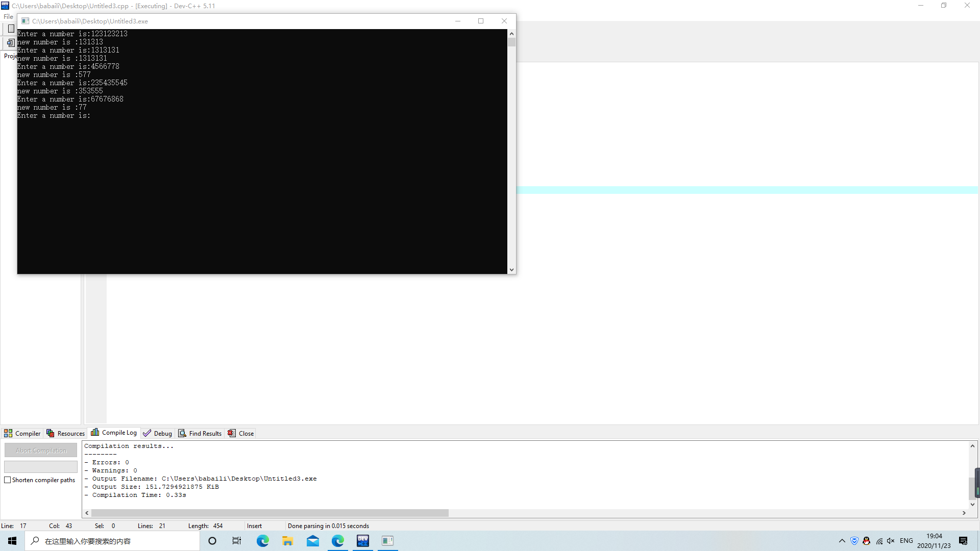Viewport: 980px width, 551px height.
Task: Click the Dev-C++ taskbar icon
Action: (363, 541)
